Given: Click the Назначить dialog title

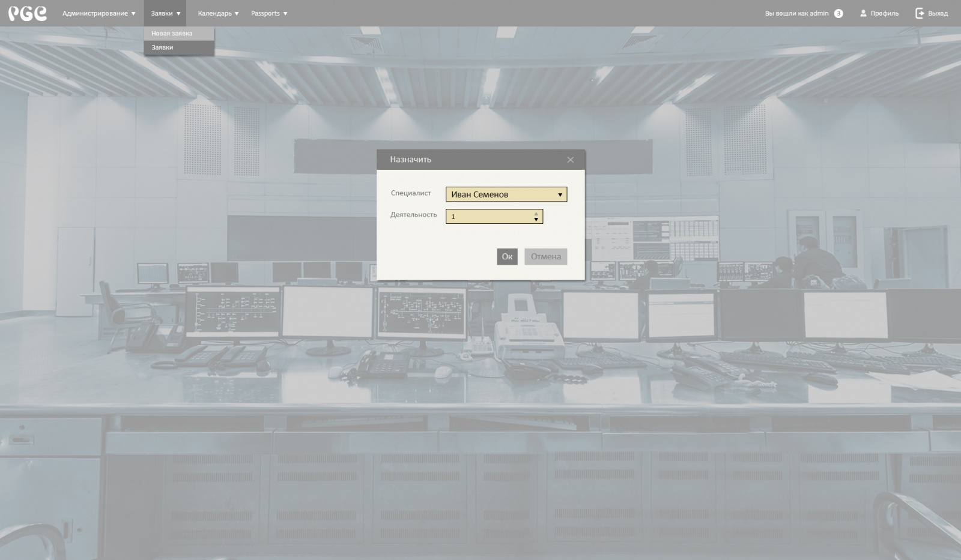Looking at the screenshot, I should [411, 160].
